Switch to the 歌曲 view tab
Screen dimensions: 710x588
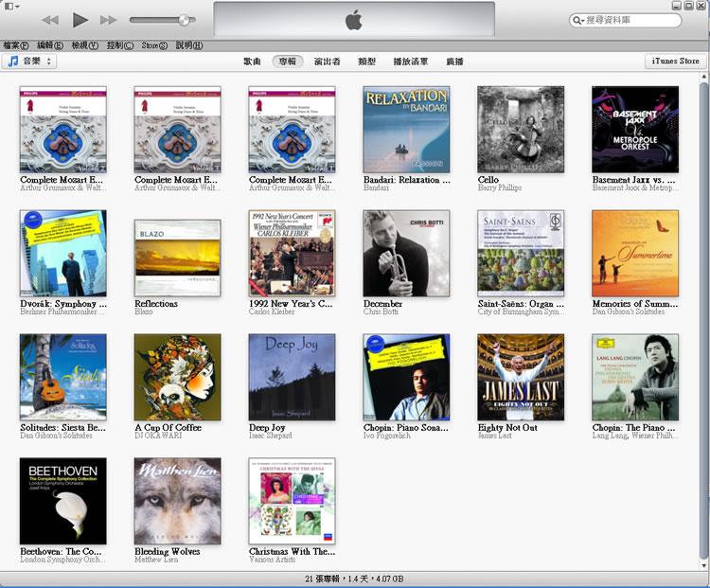click(252, 62)
